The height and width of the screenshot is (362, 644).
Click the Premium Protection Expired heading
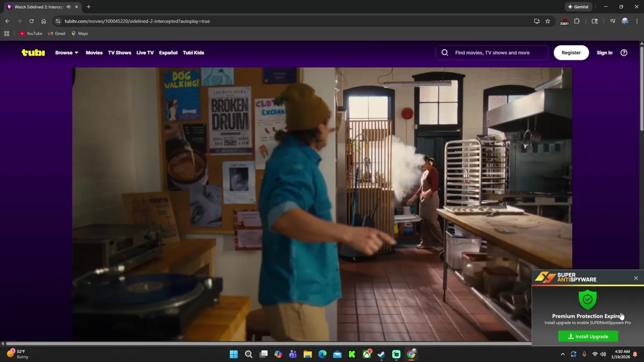tap(588, 316)
